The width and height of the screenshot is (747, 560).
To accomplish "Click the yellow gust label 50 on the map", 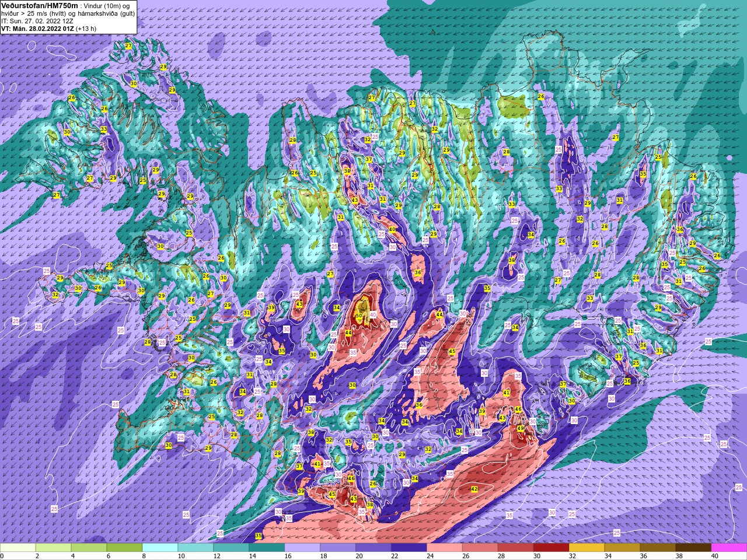I will pos(359,316).
